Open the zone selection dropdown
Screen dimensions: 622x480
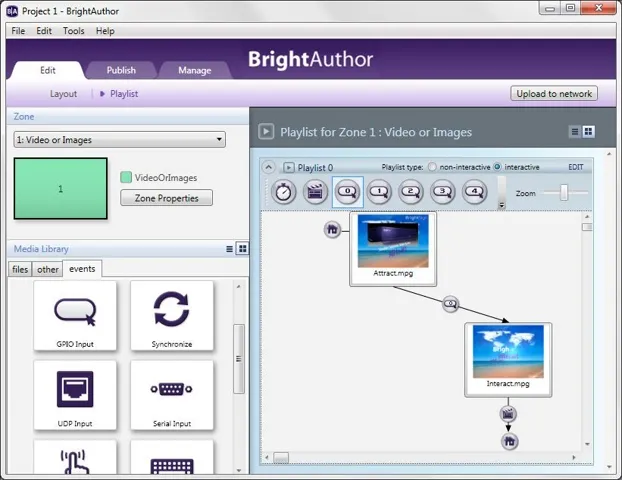coord(120,140)
